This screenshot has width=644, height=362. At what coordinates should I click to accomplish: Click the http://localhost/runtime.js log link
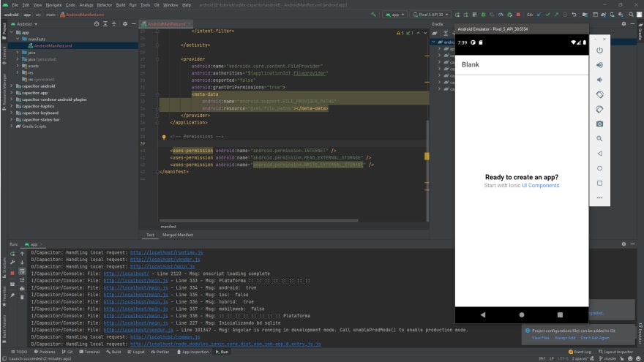[166, 252]
